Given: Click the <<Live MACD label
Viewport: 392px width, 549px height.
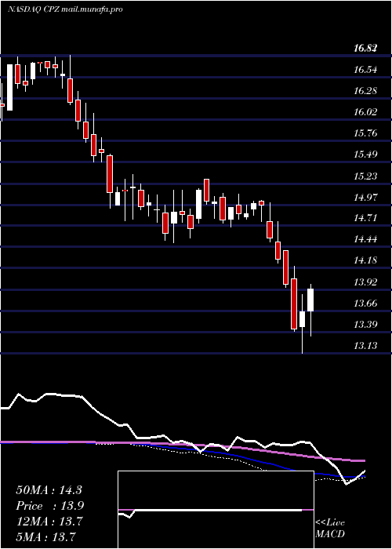Looking at the screenshot, I should click(330, 528).
